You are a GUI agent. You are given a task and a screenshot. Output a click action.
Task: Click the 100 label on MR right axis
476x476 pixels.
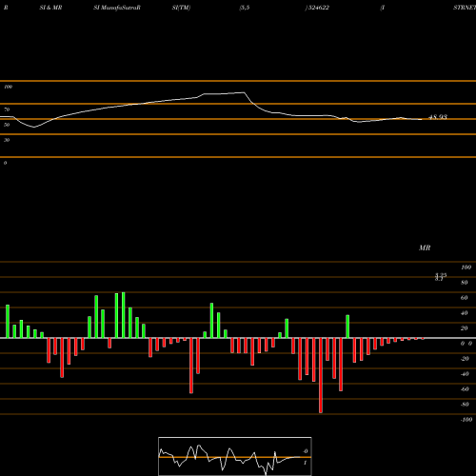pos(466,268)
